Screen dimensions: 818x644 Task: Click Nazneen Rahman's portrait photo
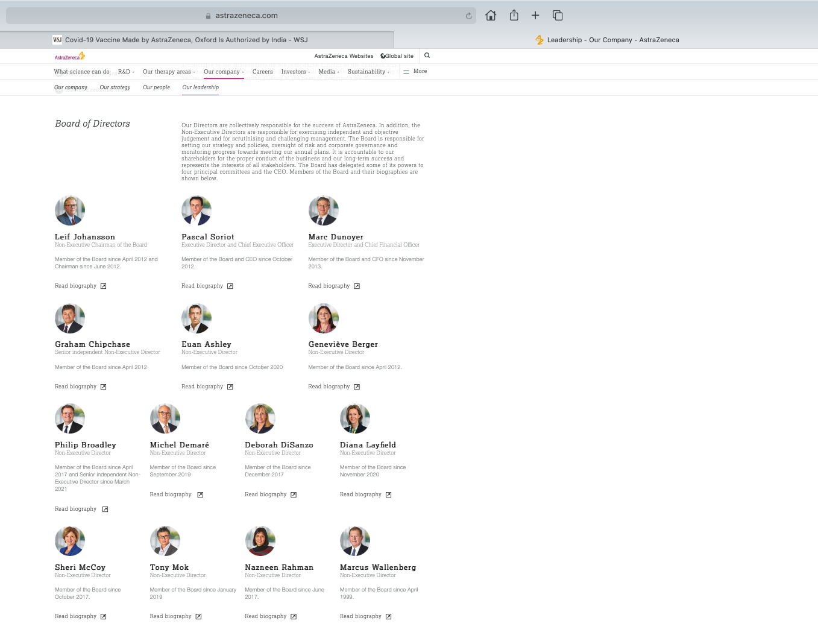[x=260, y=541]
